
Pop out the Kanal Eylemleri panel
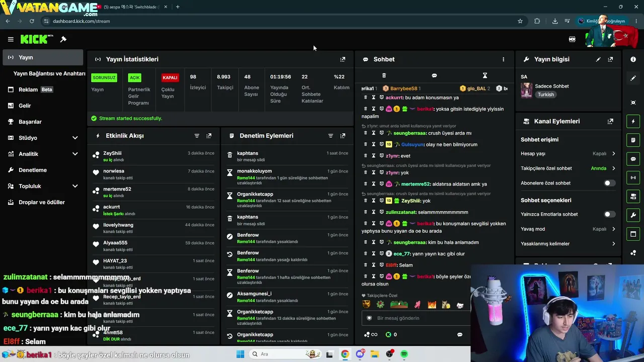pos(610,122)
